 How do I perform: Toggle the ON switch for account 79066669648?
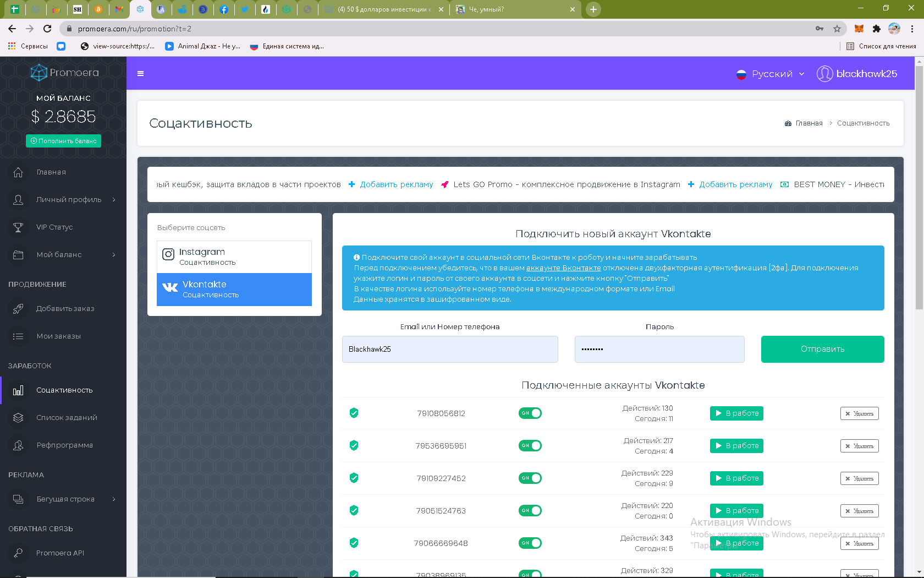(x=530, y=543)
